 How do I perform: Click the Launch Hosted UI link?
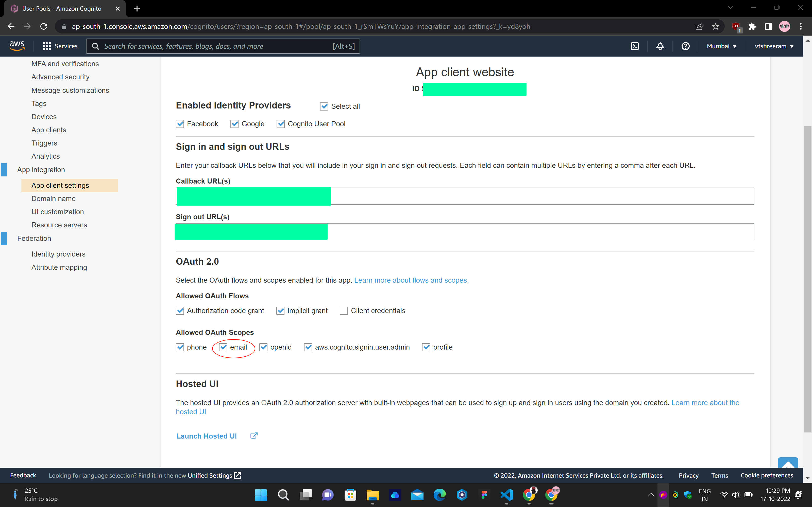coord(206,436)
